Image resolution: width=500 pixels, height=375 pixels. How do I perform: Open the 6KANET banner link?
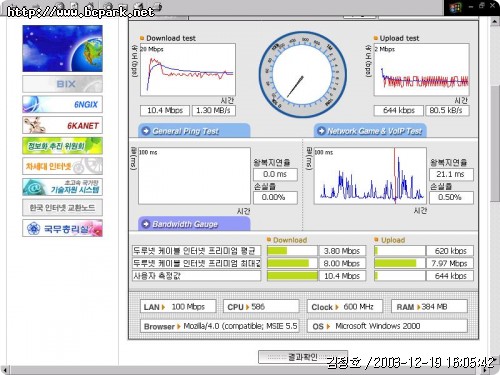click(62, 125)
